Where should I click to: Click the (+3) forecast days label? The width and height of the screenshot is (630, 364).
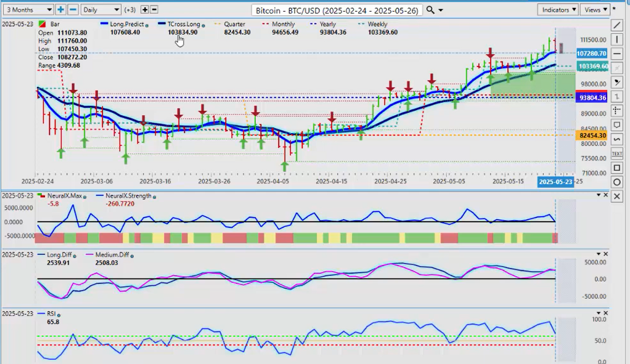coord(130,10)
